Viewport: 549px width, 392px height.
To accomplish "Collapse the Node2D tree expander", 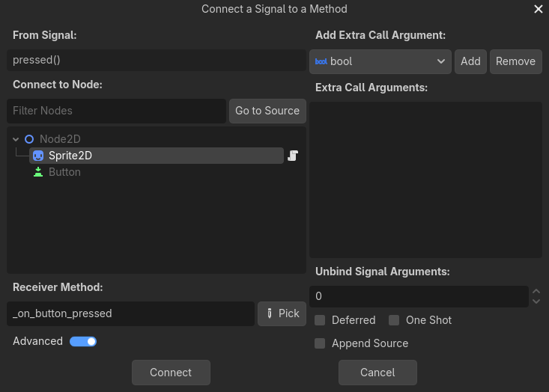I will tap(16, 139).
